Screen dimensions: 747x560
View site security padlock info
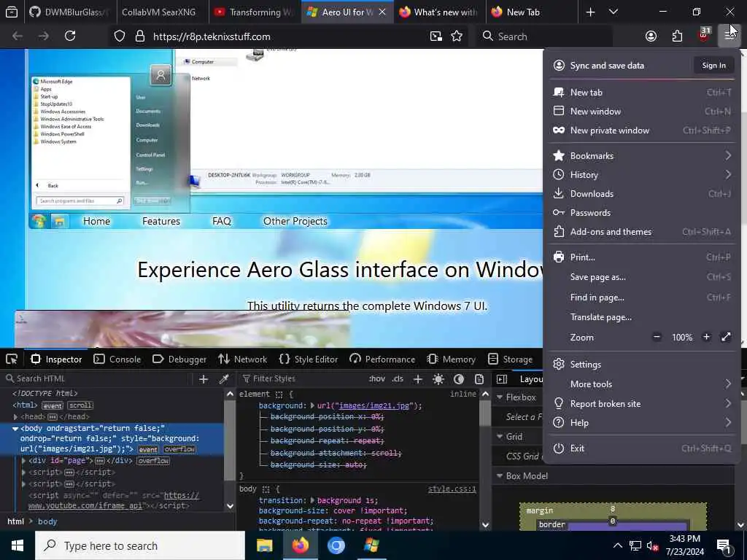139,36
